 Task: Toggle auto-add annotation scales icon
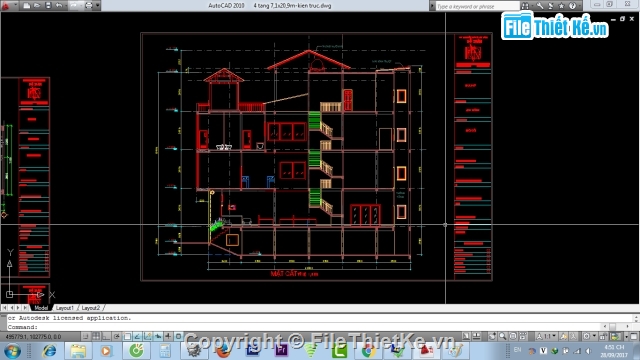click(x=573, y=336)
